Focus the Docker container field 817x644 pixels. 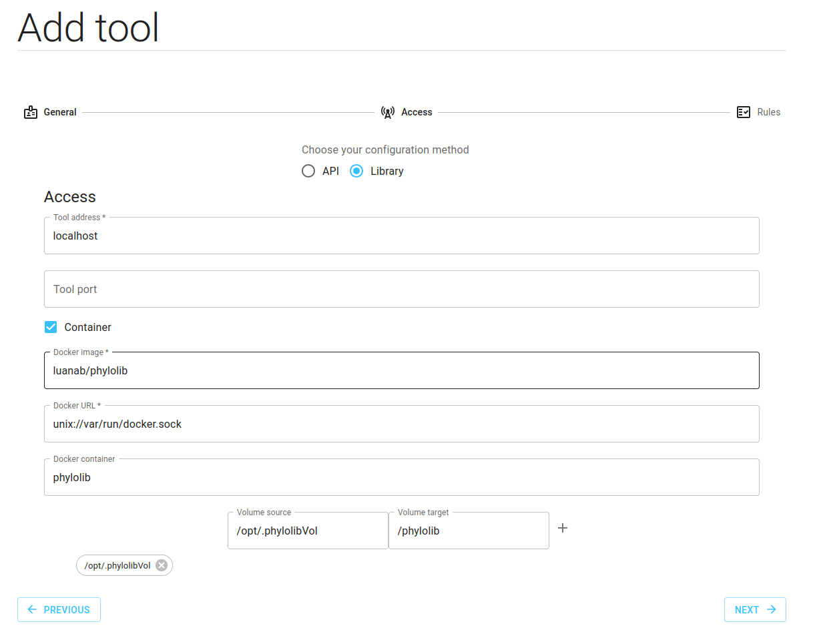coord(401,478)
